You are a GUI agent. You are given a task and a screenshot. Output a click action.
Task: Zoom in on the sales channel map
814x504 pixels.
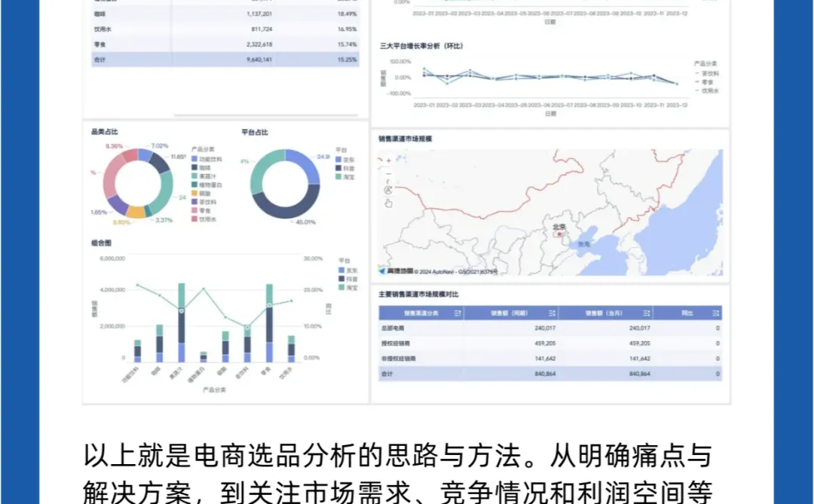pyautogui.click(x=388, y=160)
